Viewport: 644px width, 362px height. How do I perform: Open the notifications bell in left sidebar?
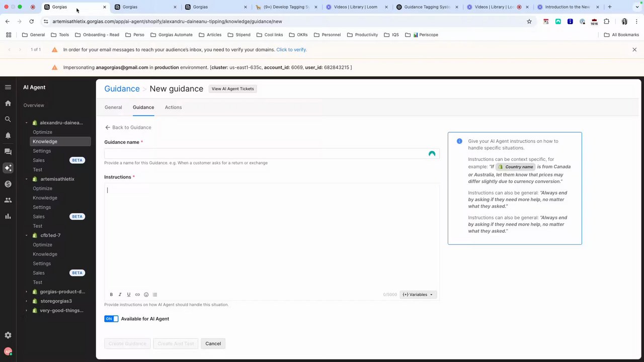point(8,135)
